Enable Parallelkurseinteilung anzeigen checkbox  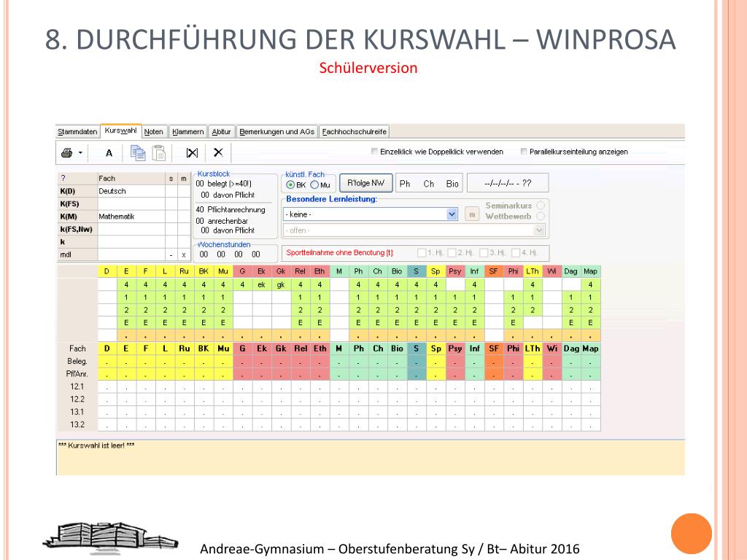[x=524, y=152]
